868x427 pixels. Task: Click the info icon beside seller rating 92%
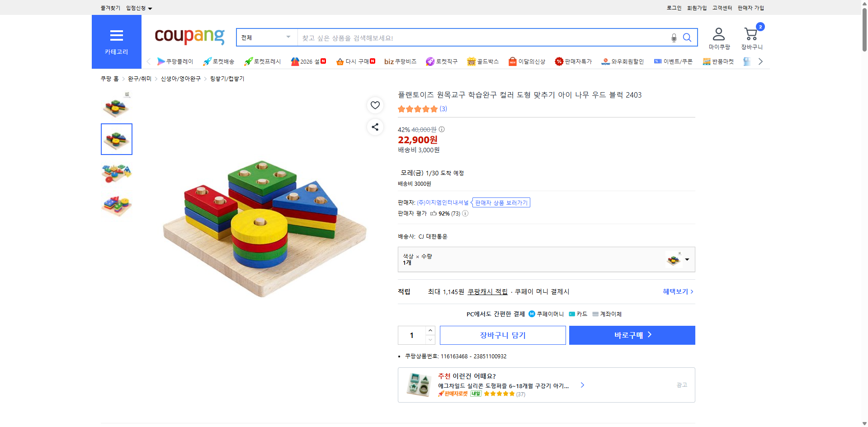pyautogui.click(x=465, y=213)
